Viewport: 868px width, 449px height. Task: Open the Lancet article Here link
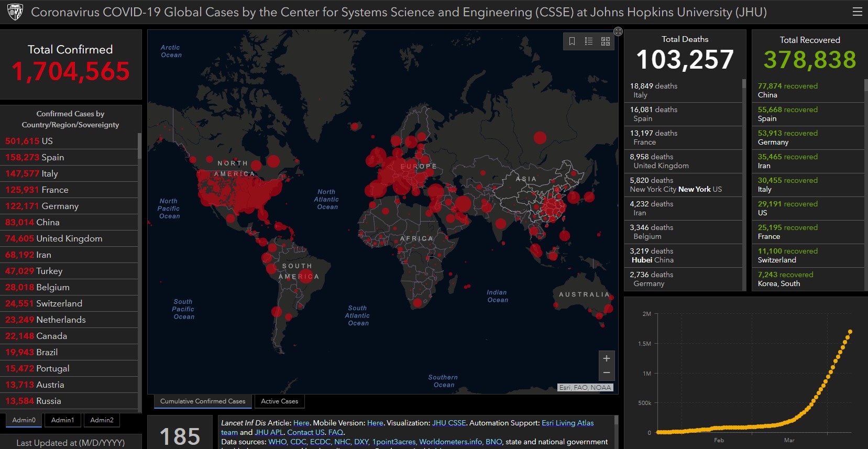[x=301, y=423]
